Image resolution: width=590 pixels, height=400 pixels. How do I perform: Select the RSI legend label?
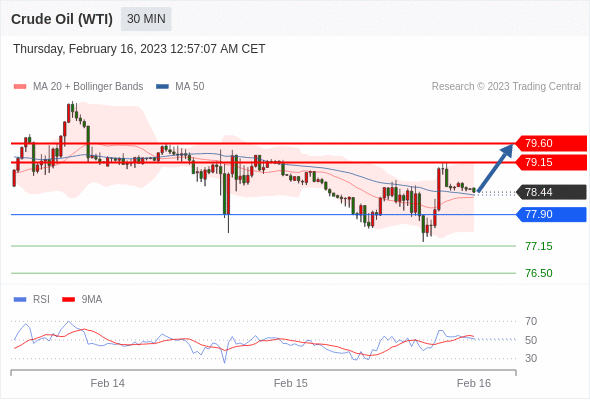41,300
